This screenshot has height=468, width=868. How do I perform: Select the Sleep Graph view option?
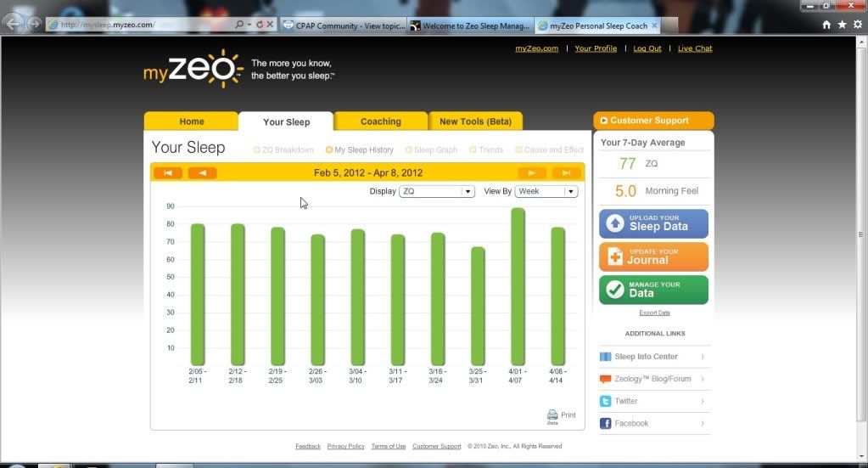point(431,150)
